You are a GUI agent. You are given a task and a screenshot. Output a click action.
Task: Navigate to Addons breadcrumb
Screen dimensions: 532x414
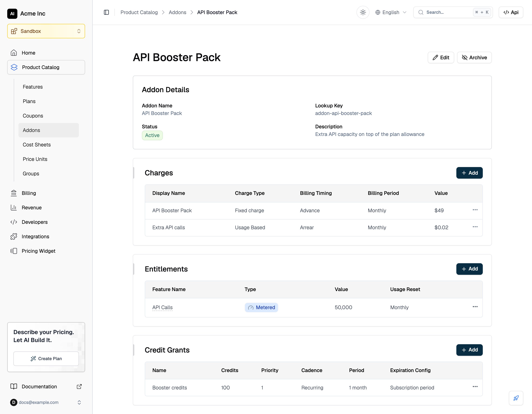coord(177,12)
